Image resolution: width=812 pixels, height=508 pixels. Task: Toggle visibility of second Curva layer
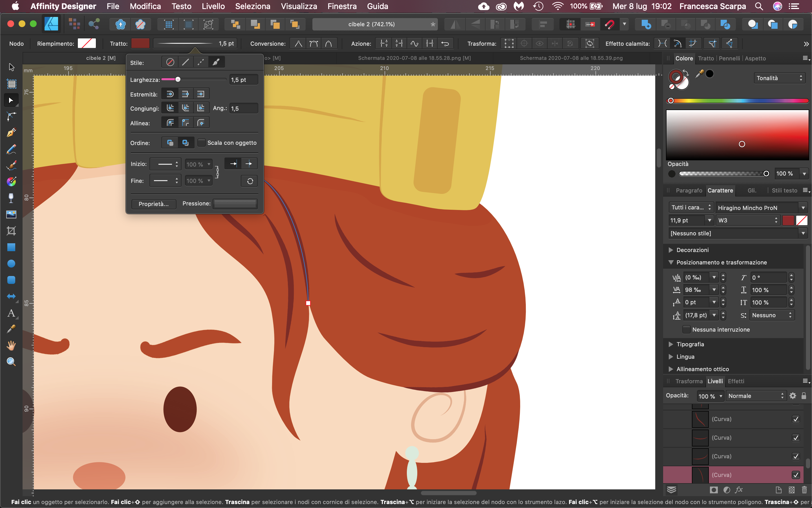pyautogui.click(x=796, y=438)
